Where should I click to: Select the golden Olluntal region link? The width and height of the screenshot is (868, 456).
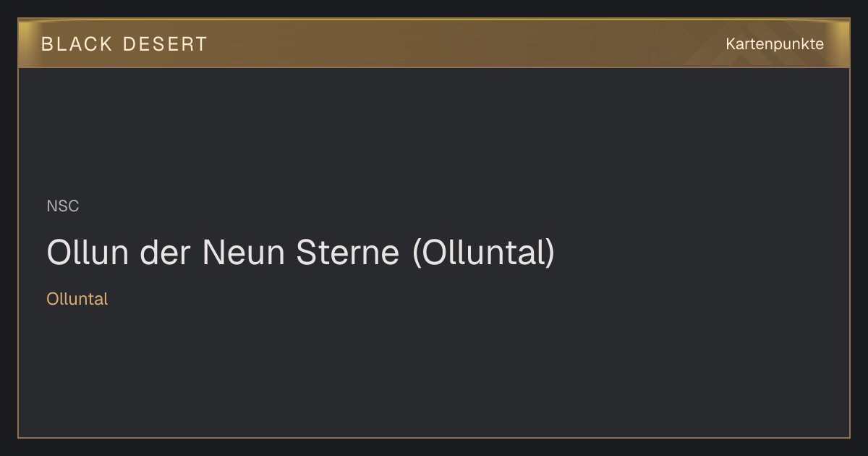[x=77, y=299]
